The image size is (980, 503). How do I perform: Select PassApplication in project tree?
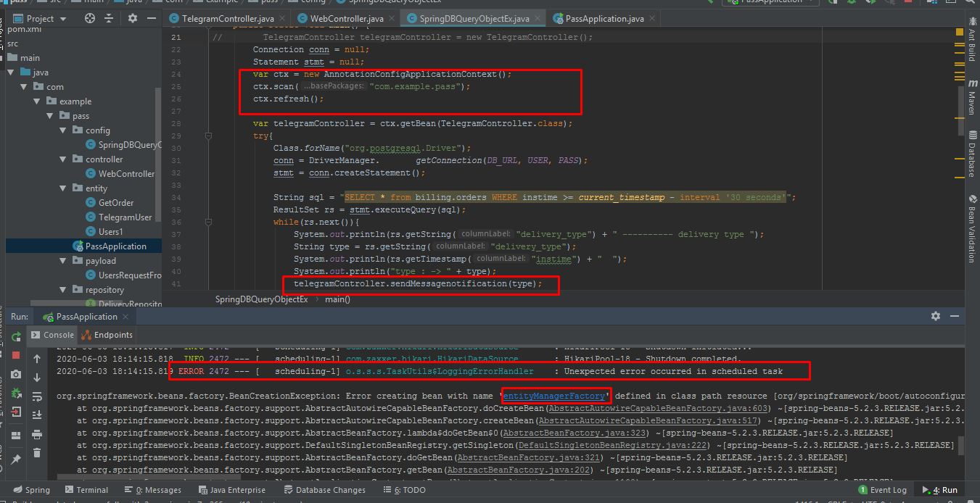click(115, 246)
